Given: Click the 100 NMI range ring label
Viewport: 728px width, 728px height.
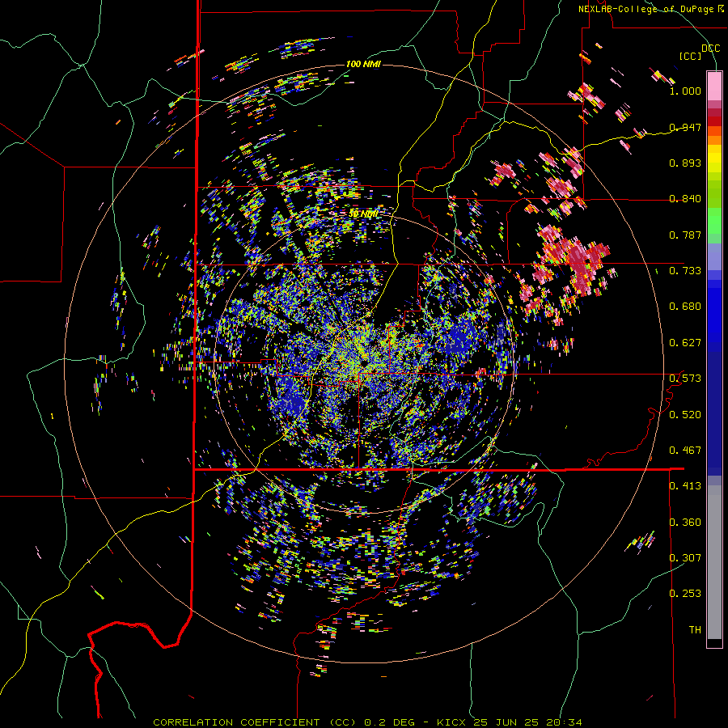Looking at the screenshot, I should pyautogui.click(x=363, y=64).
